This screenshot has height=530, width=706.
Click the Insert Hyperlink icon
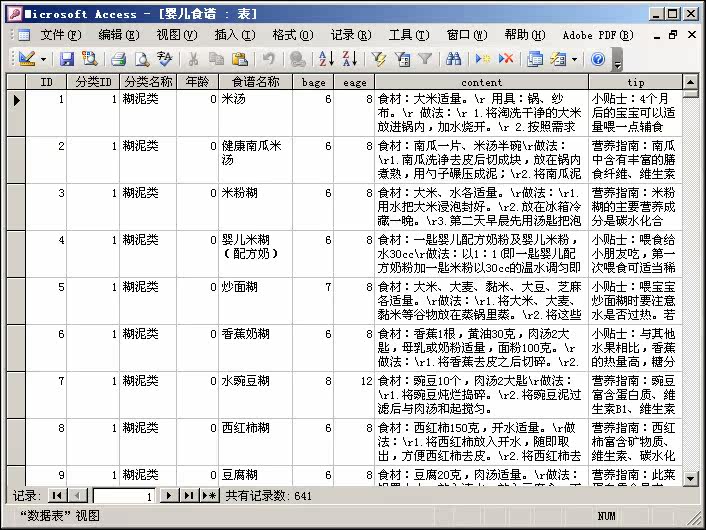point(297,59)
